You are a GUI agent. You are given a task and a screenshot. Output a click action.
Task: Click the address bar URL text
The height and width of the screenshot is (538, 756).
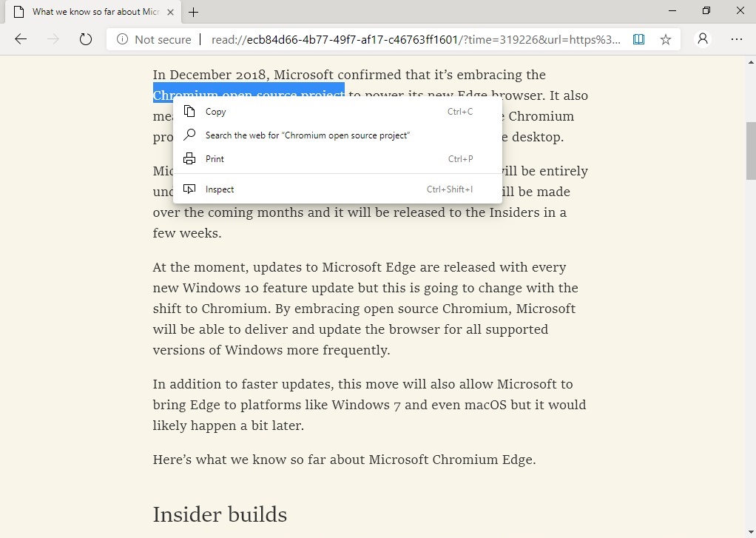pyautogui.click(x=416, y=39)
